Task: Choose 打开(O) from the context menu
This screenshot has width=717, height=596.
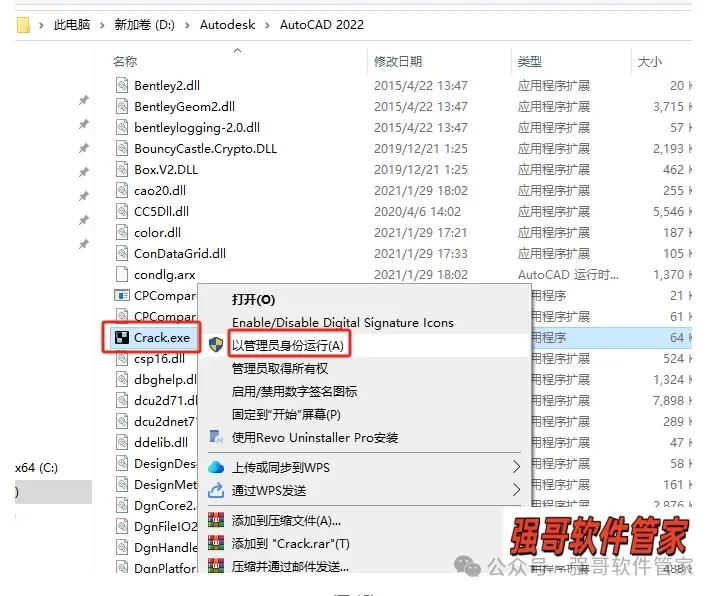Action: coord(253,300)
